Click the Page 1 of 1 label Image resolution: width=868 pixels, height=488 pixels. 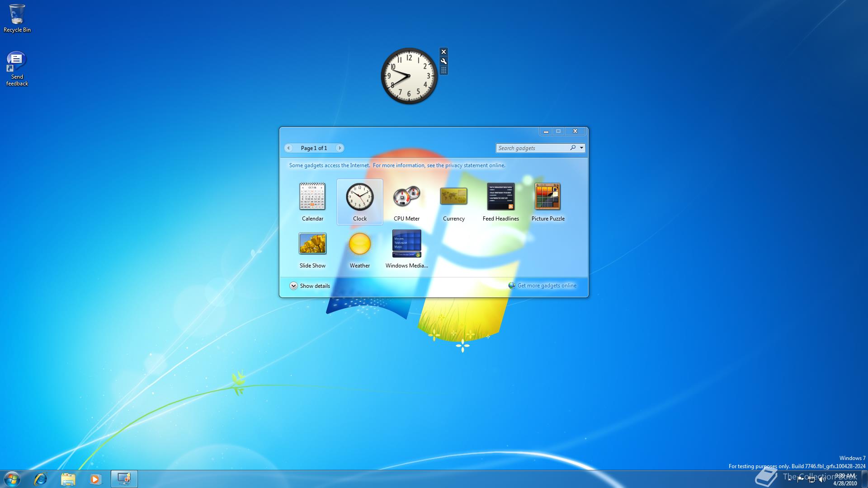coord(314,148)
